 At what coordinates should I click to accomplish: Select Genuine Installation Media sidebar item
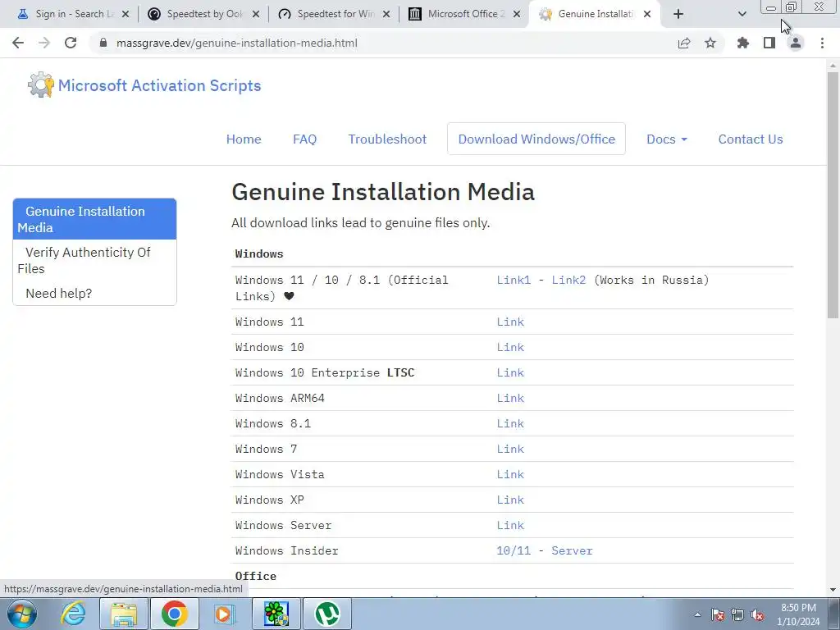click(94, 219)
